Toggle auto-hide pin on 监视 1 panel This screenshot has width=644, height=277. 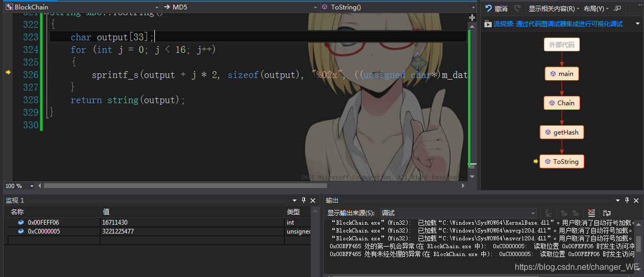tap(304, 200)
